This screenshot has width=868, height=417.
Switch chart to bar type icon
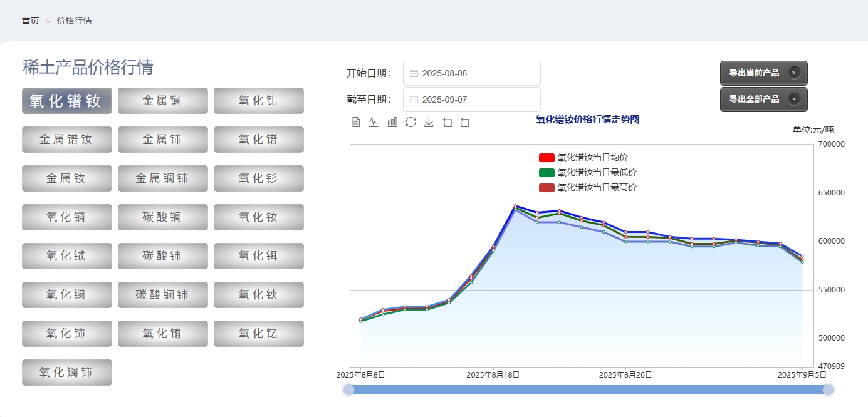(392, 122)
